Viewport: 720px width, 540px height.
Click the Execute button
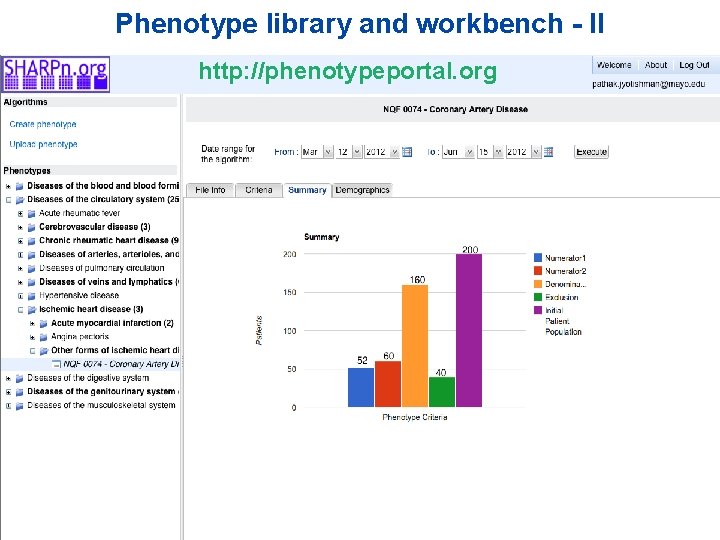591,152
